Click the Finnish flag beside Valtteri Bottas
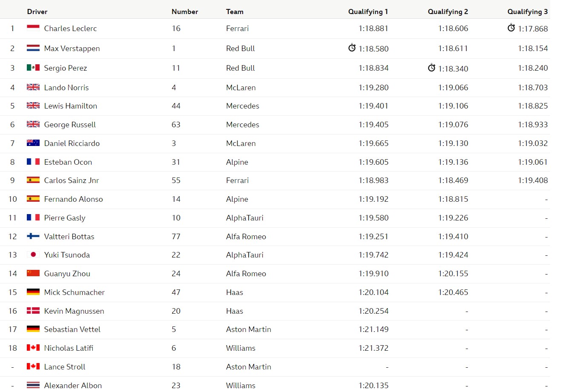This screenshot has height=392, width=565. [x=33, y=236]
